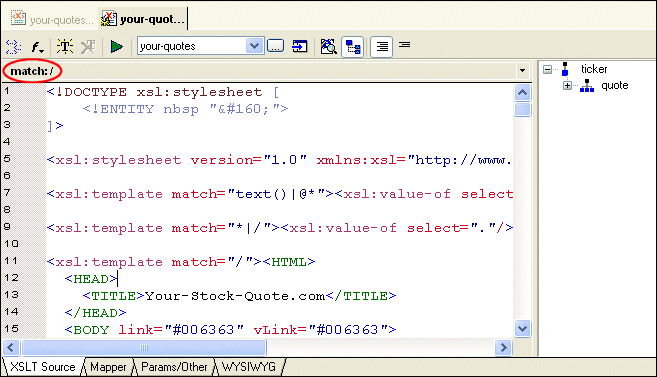Click the <HEAD> opening tag line

pos(91,279)
